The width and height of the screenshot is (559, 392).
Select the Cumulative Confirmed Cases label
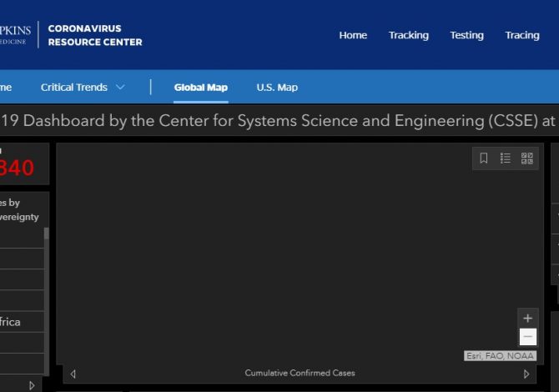pyautogui.click(x=300, y=373)
